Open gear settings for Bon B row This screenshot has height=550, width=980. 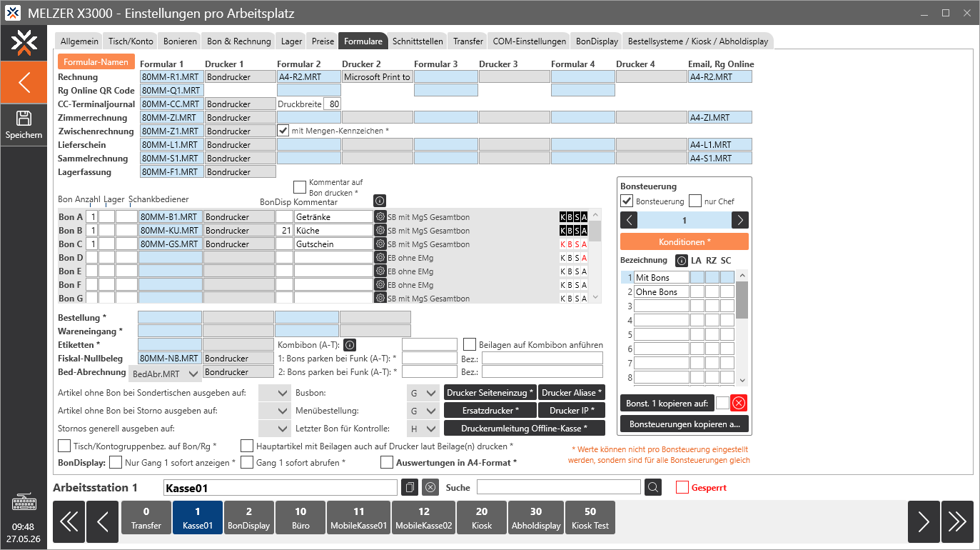[380, 230]
